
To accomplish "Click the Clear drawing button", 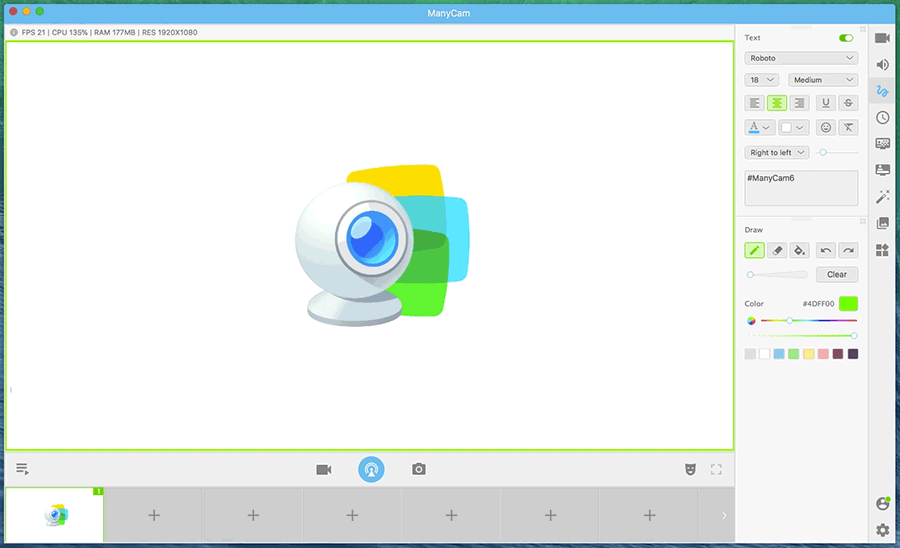I will (x=837, y=274).
